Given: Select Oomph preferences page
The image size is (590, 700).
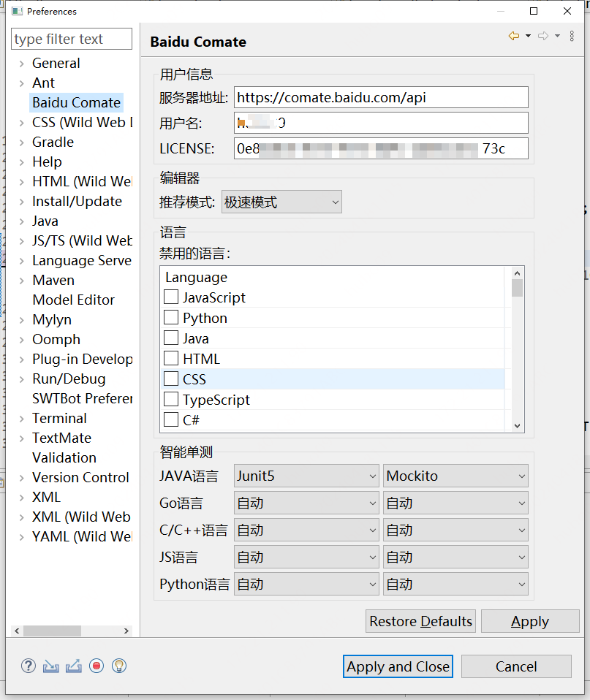Looking at the screenshot, I should tap(56, 339).
